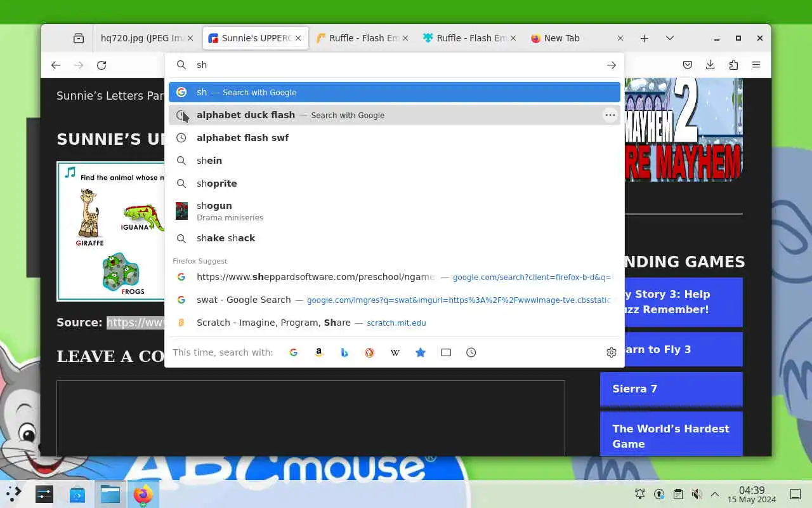Click the highlighted source URL link
This screenshot has height=508, width=812.
click(x=136, y=323)
